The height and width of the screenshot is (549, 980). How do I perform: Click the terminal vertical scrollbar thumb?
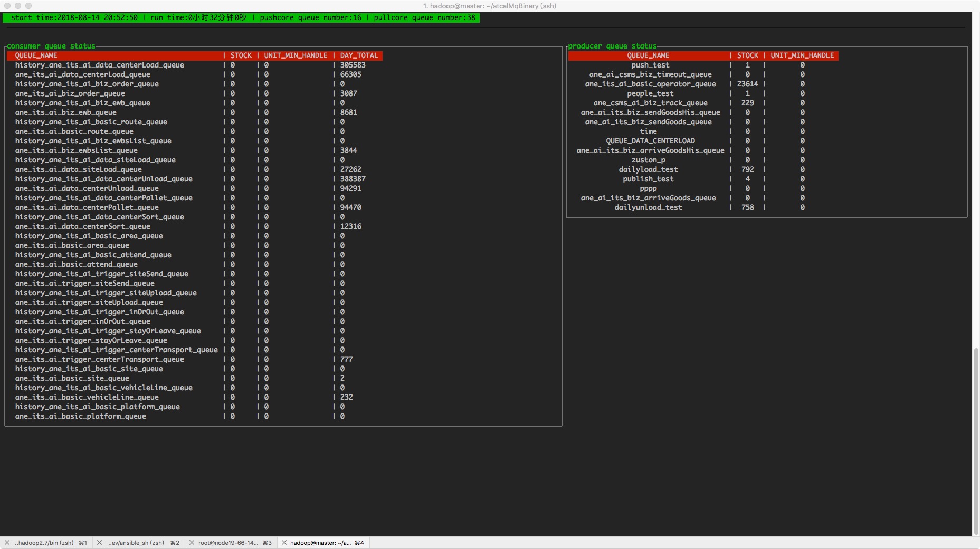coord(976,441)
